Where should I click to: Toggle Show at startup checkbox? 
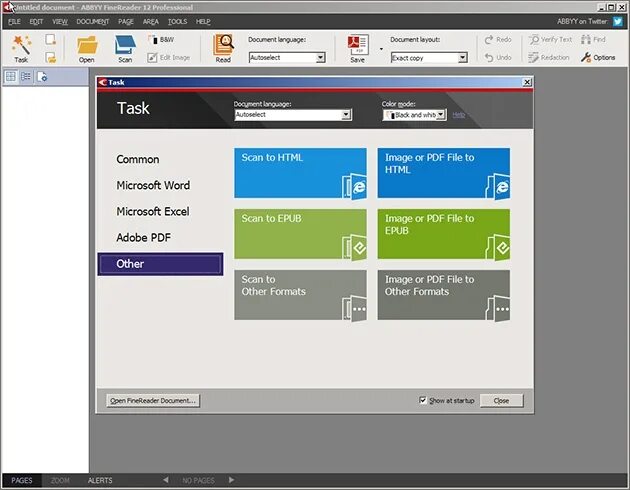click(x=423, y=400)
